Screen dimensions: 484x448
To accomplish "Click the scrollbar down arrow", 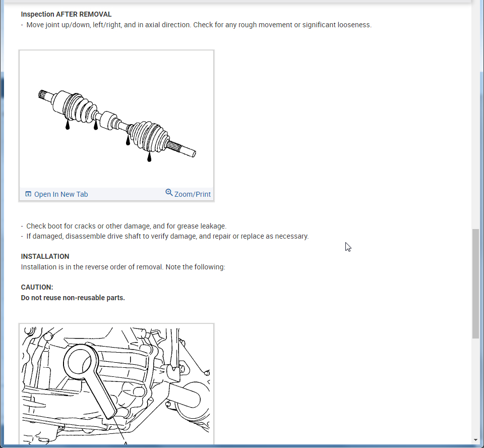I will [x=475, y=440].
